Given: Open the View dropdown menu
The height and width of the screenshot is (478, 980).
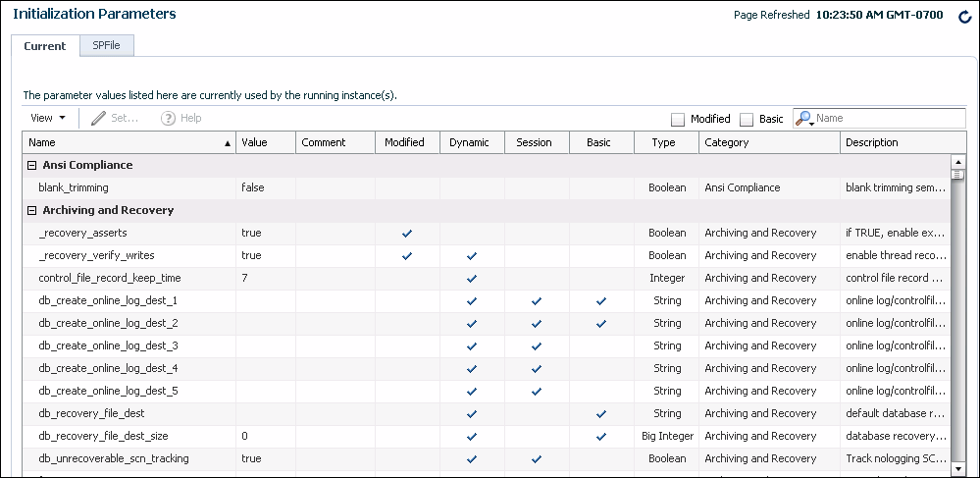Looking at the screenshot, I should [48, 118].
